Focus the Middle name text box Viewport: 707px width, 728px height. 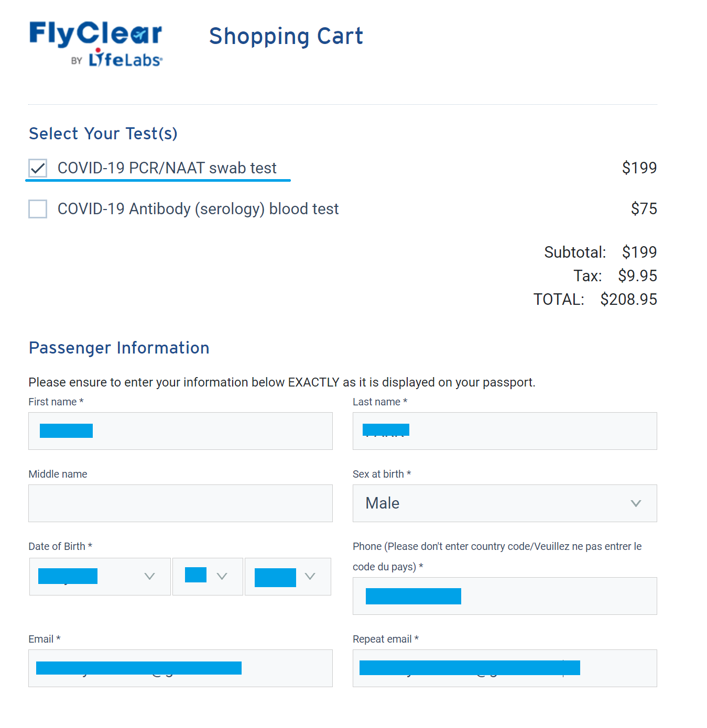[180, 503]
